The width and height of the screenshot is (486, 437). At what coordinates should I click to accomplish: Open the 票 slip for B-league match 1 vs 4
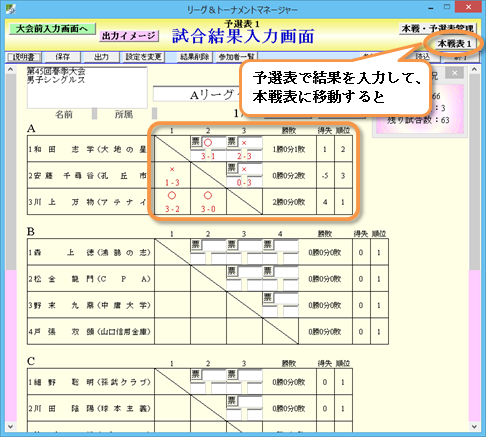tap(268, 244)
